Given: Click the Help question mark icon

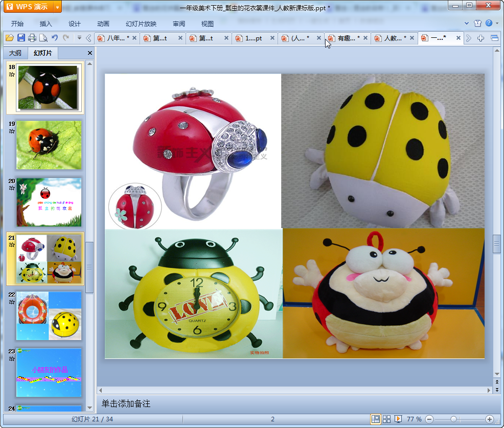Looking at the screenshot, I should (x=489, y=23).
